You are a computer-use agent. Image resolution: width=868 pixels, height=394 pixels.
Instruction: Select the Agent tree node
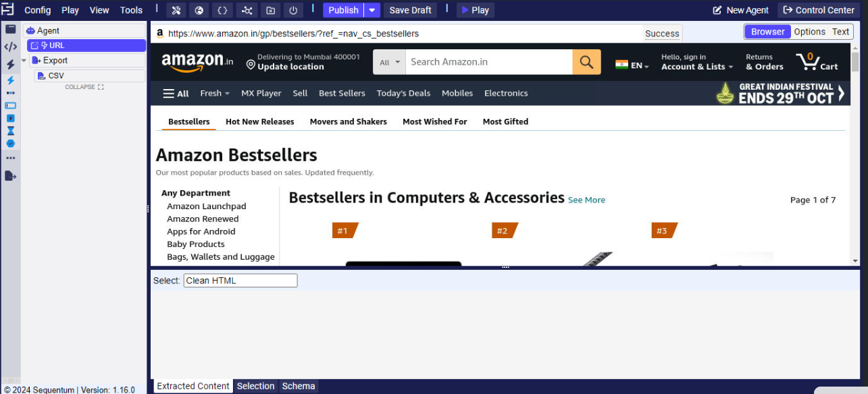[84, 30]
